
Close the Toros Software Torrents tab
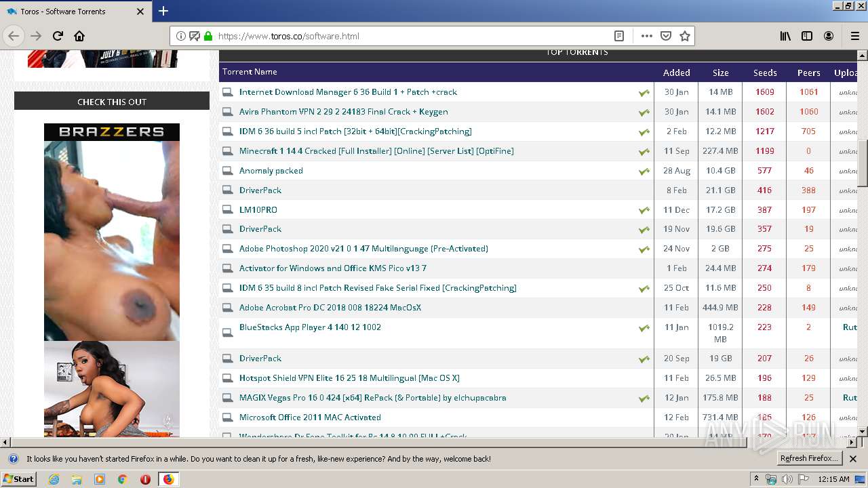140,12
